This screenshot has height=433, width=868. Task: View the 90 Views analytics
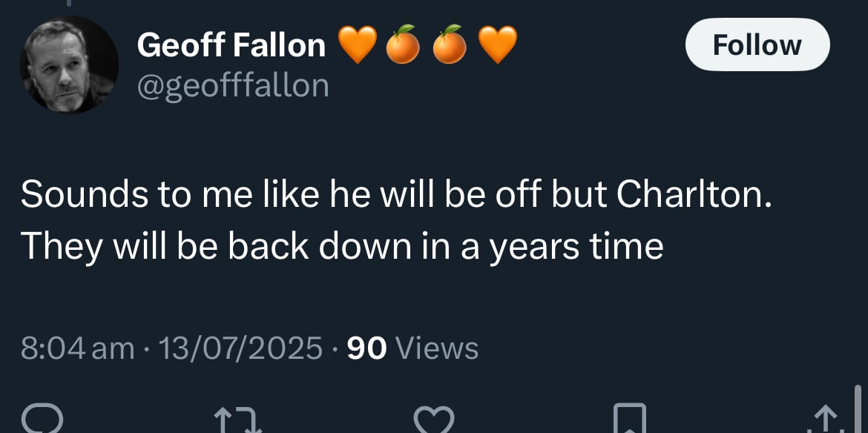tap(412, 348)
